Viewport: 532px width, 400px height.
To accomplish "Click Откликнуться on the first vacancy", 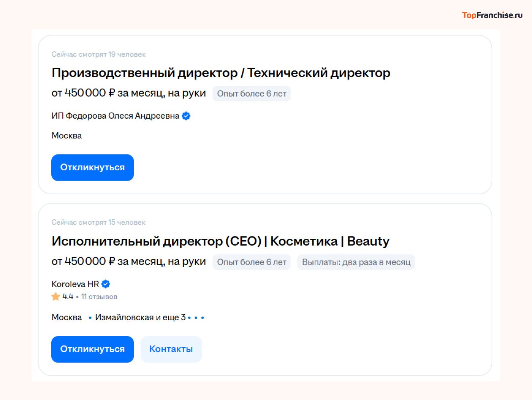I will [x=92, y=167].
